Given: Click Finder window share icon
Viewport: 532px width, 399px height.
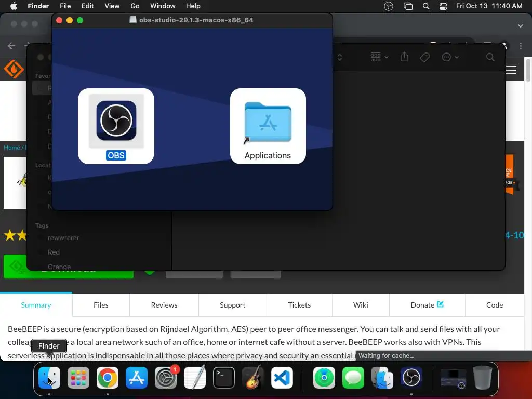Looking at the screenshot, I should click(x=404, y=57).
